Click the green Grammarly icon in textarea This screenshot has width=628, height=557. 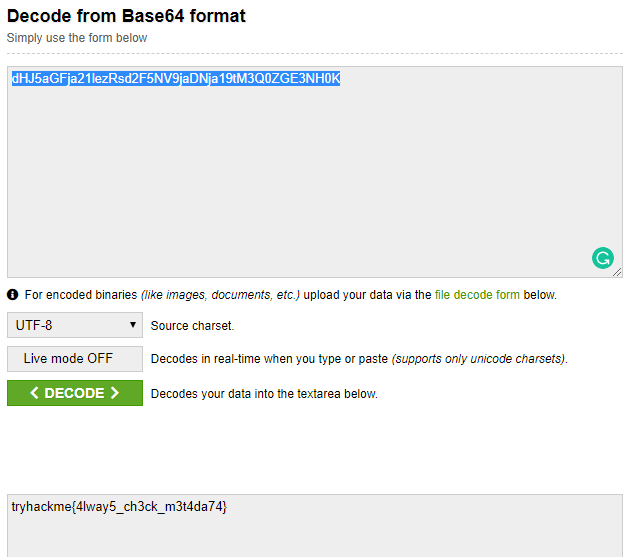tap(602, 259)
